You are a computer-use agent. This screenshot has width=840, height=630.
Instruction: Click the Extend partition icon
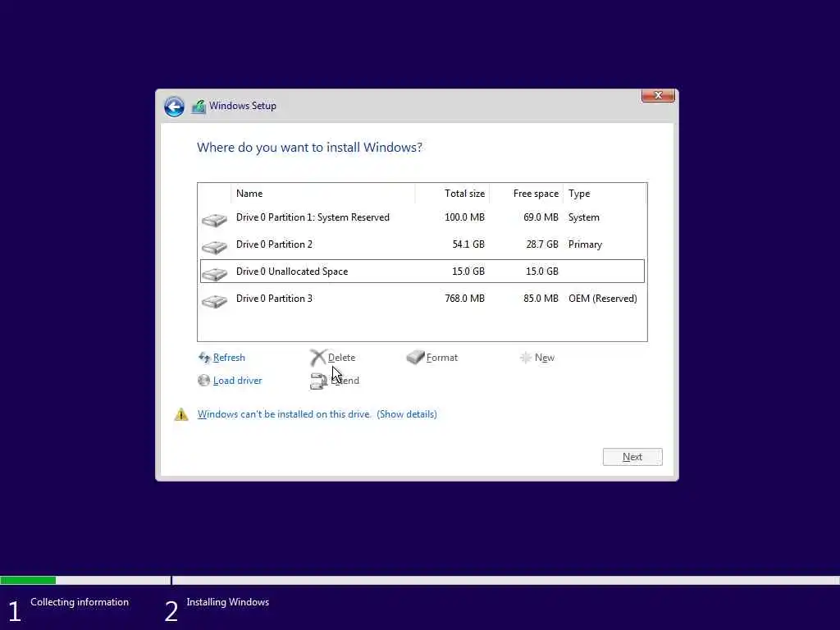pos(318,381)
